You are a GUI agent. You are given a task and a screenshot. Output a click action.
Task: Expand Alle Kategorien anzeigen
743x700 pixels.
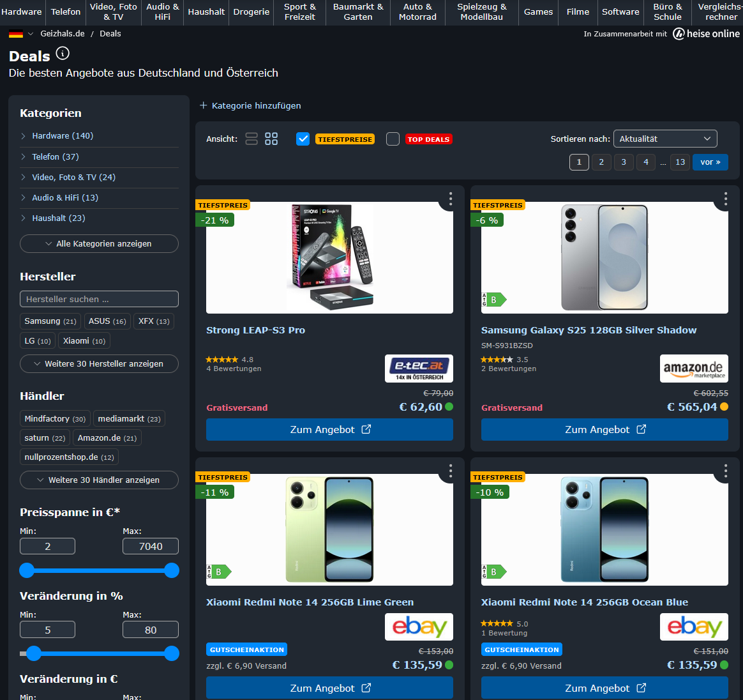[x=99, y=244]
